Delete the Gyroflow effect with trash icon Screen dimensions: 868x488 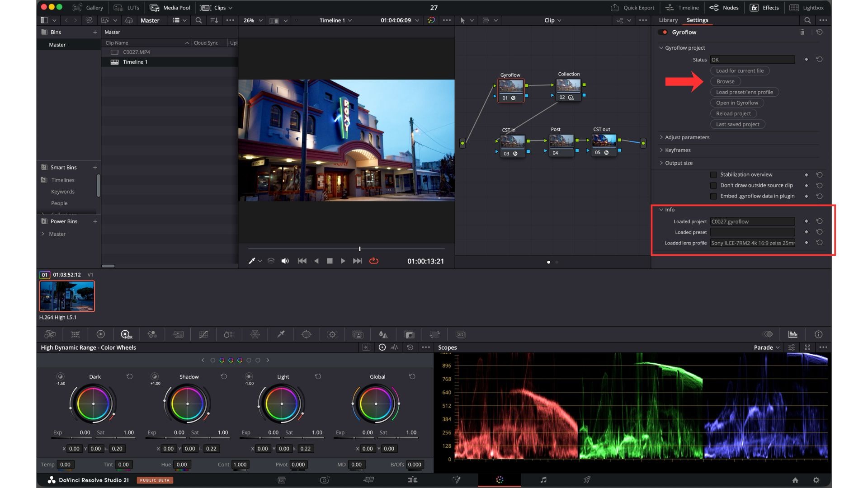802,32
